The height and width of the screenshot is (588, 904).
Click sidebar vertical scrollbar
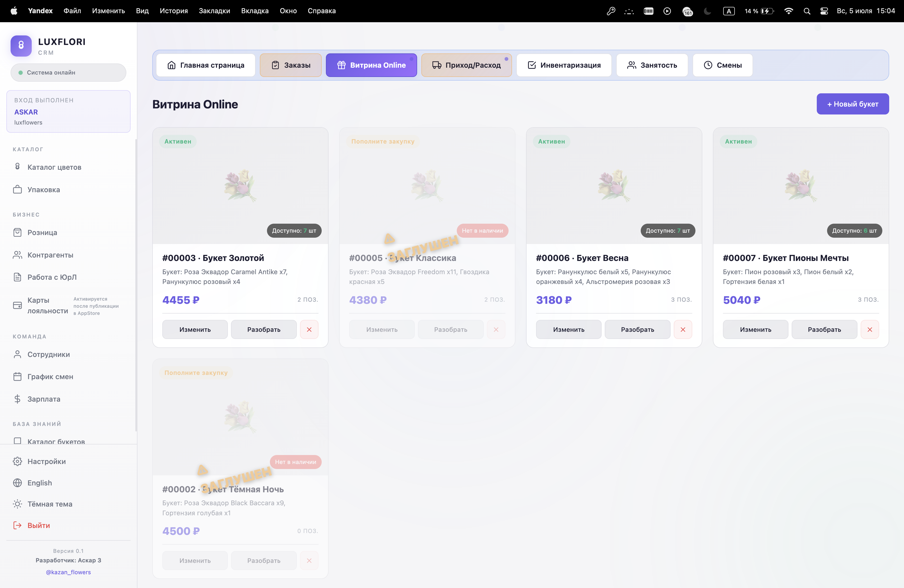pos(136,285)
